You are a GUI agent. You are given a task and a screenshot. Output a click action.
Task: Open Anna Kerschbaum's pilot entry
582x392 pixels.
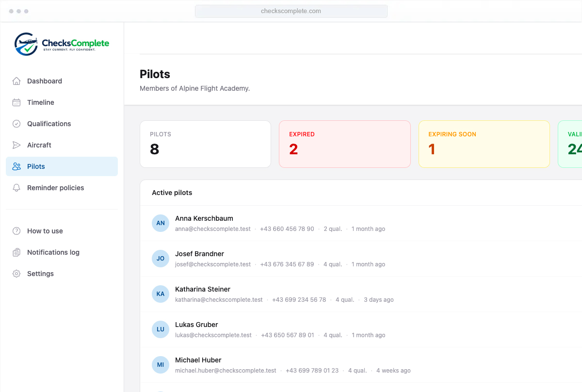[x=361, y=223]
